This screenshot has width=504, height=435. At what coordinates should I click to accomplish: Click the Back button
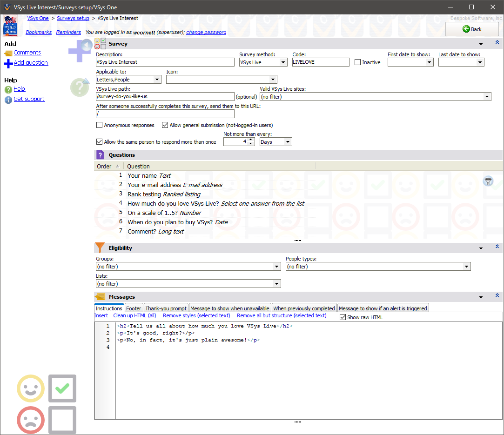[472, 29]
